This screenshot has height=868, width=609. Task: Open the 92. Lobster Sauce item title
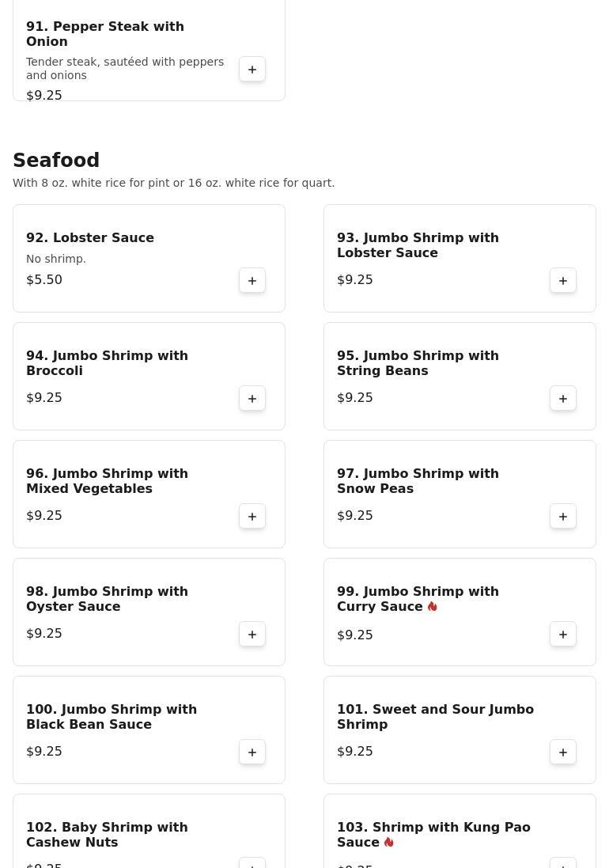pos(90,238)
